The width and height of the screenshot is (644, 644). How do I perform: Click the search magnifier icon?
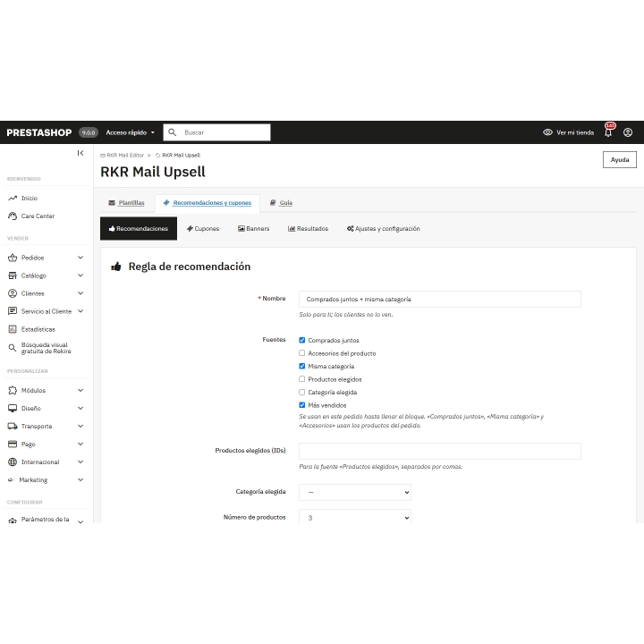click(173, 132)
